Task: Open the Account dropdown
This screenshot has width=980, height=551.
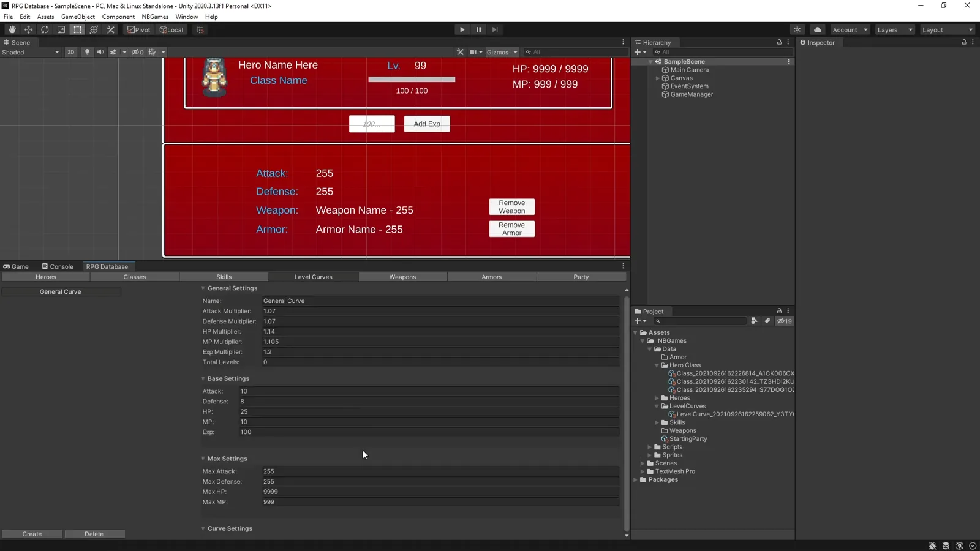Action: (850, 29)
